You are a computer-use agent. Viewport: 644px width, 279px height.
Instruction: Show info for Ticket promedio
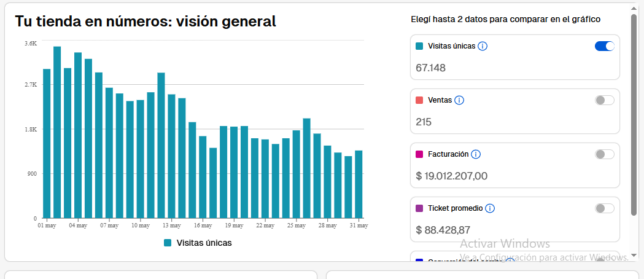490,208
